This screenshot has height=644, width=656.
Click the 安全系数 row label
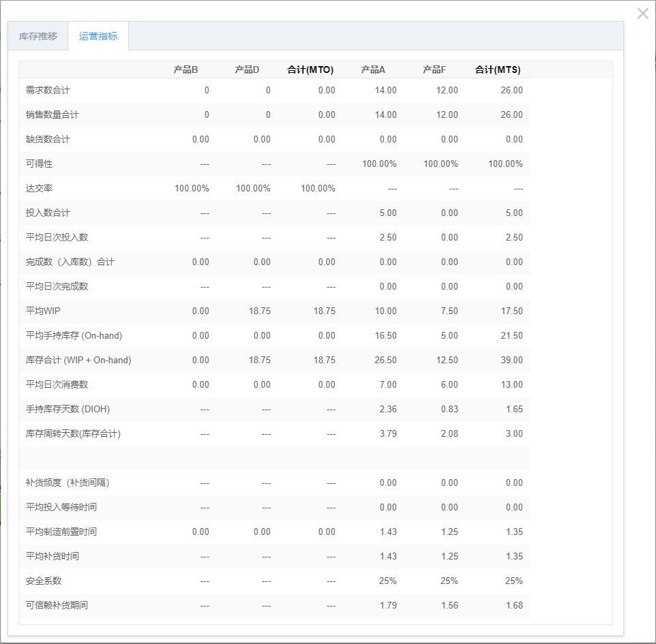point(38,581)
